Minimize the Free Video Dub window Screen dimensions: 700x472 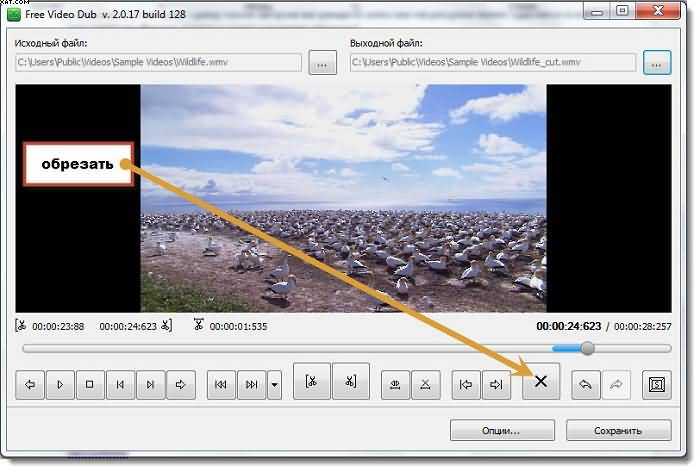597,11
